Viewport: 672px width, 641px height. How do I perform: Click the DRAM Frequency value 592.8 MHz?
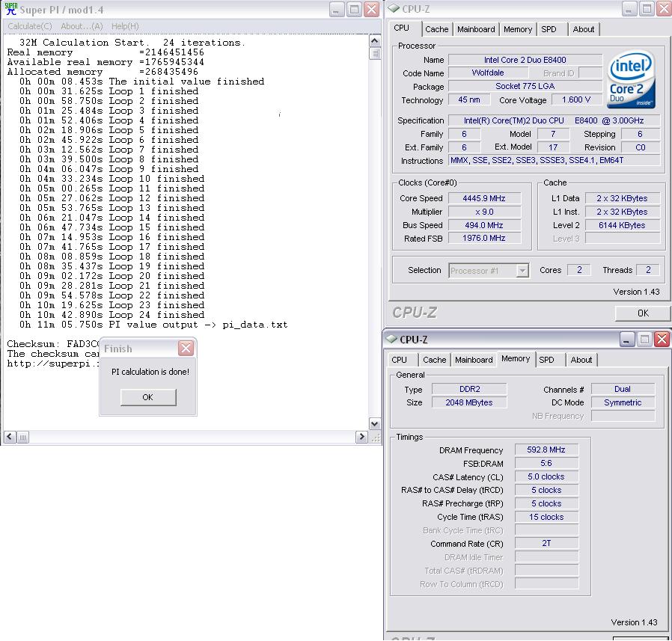[x=546, y=450]
